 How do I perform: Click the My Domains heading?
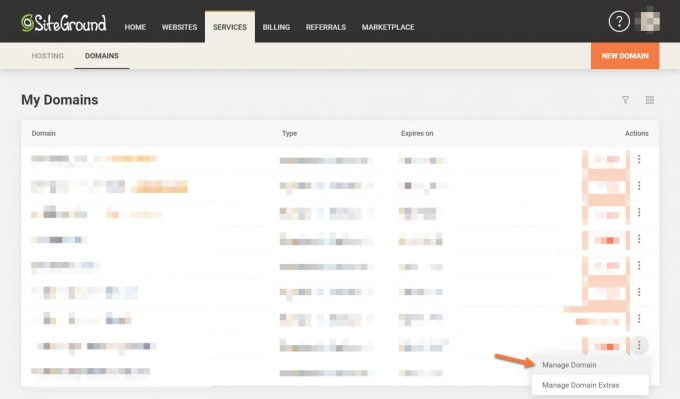click(60, 100)
